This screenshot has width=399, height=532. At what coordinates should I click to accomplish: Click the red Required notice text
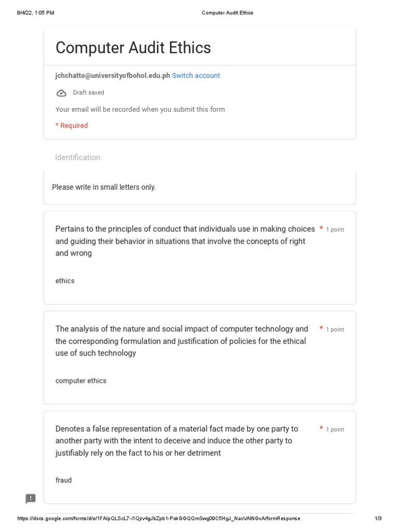pos(72,126)
